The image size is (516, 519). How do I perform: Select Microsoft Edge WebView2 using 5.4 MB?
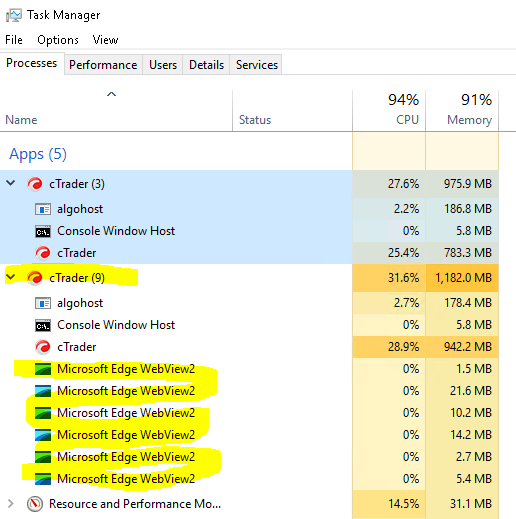point(126,479)
